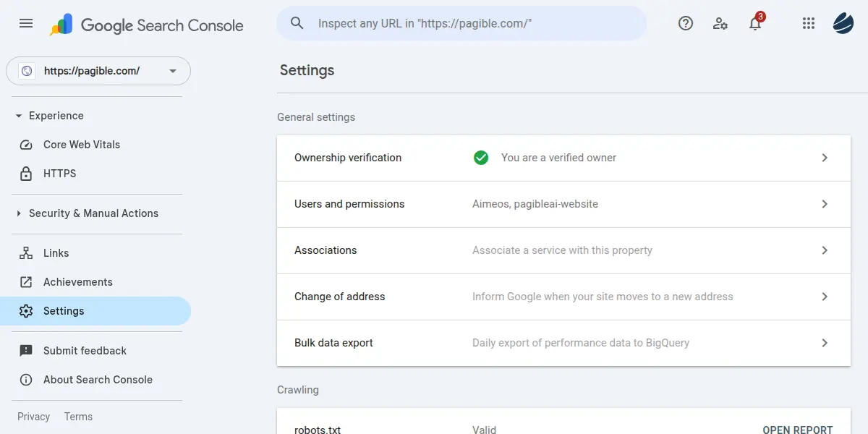Viewport: 868px width, 434px height.
Task: Click the Settings gear icon in sidebar
Action: 26,311
